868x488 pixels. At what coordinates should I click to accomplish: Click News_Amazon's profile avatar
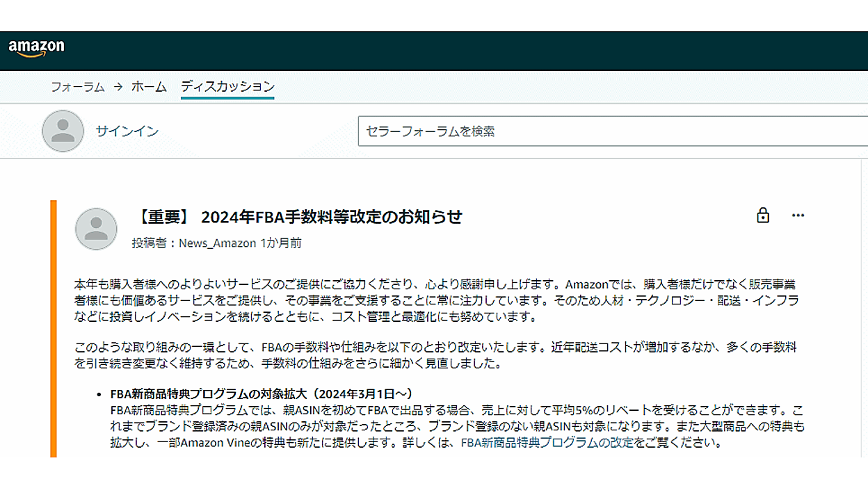point(95,228)
